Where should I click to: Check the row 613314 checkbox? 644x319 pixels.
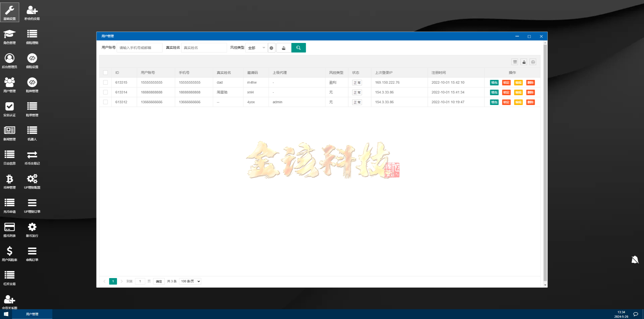click(x=105, y=92)
